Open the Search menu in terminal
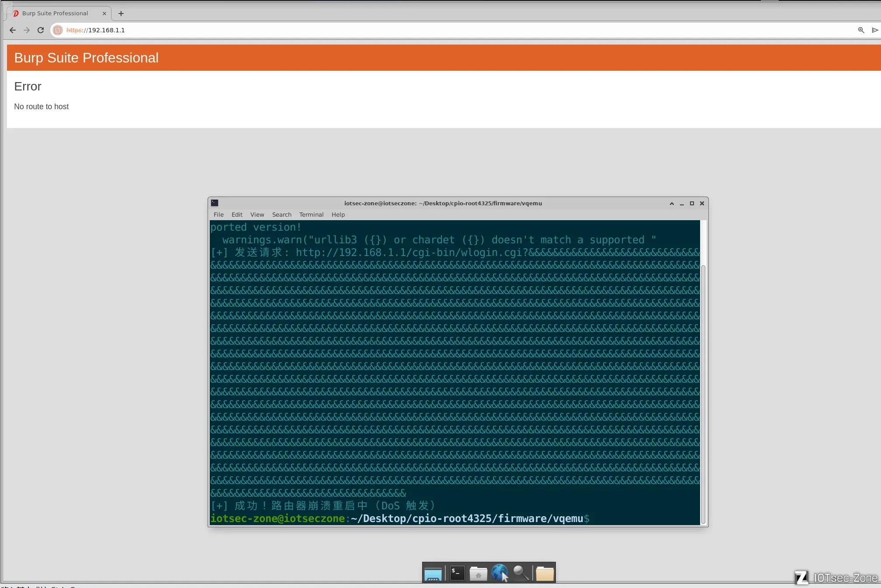The image size is (881, 588). (281, 214)
